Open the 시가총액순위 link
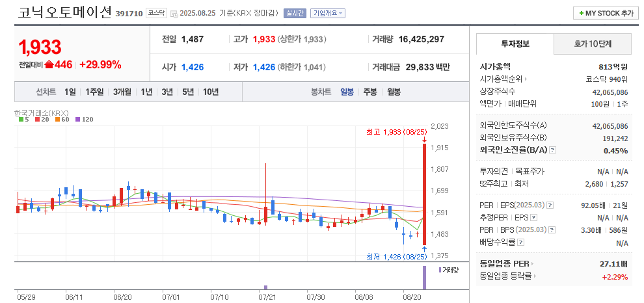644x303 pixels. pos(503,79)
